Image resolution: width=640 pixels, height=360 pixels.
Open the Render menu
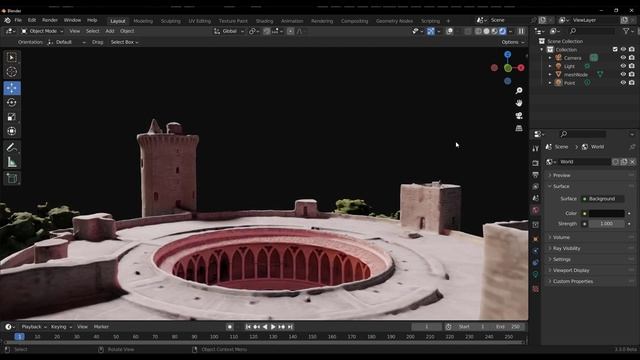coord(50,20)
